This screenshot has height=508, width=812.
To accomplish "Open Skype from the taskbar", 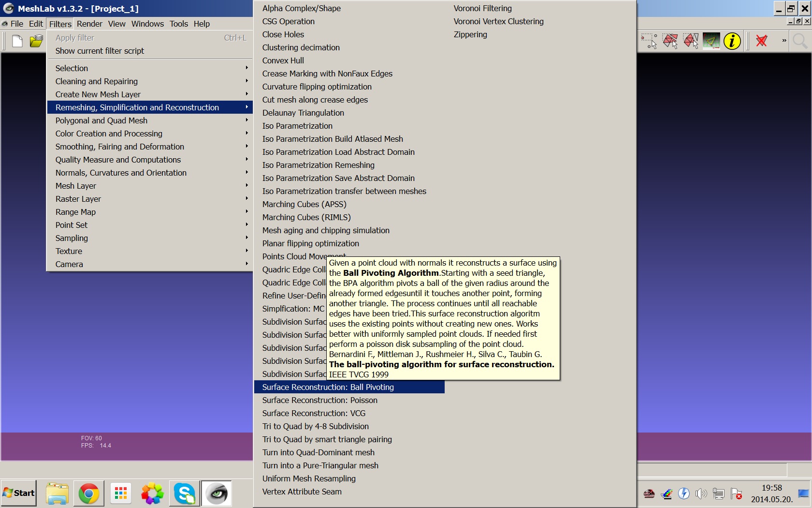I will [x=184, y=493].
